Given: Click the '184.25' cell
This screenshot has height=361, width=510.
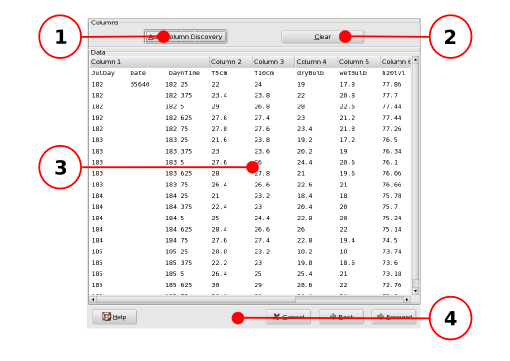Looking at the screenshot, I should pyautogui.click(x=177, y=196).
